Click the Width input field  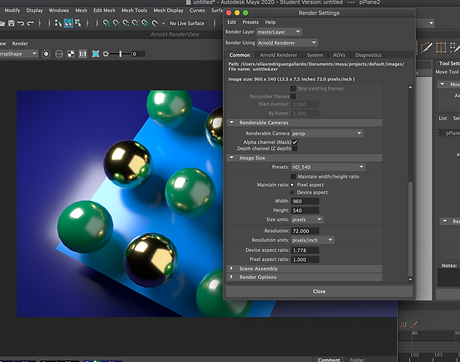305,201
